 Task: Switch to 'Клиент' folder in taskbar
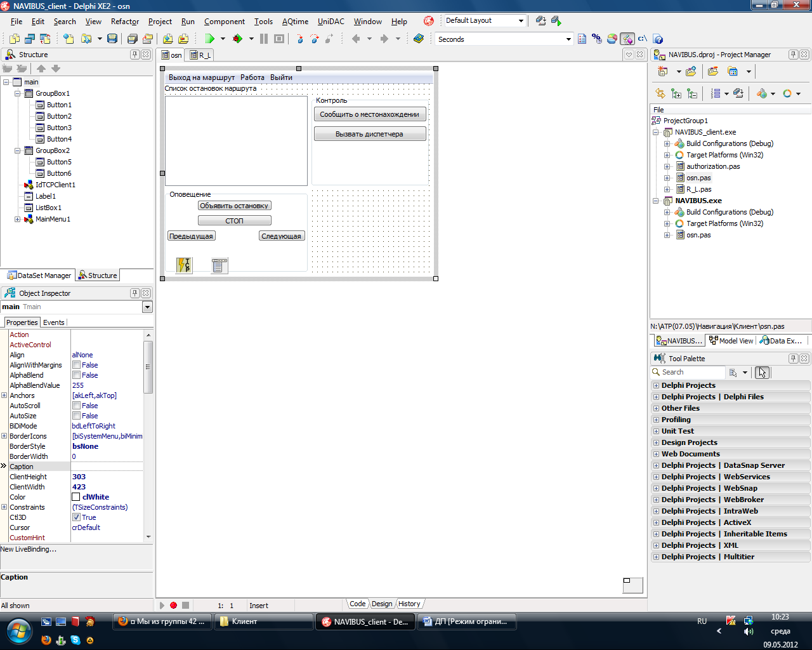[264, 621]
